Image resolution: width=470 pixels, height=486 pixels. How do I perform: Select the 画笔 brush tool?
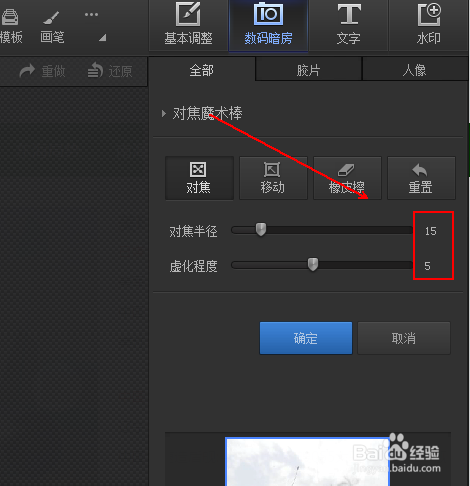(52, 27)
